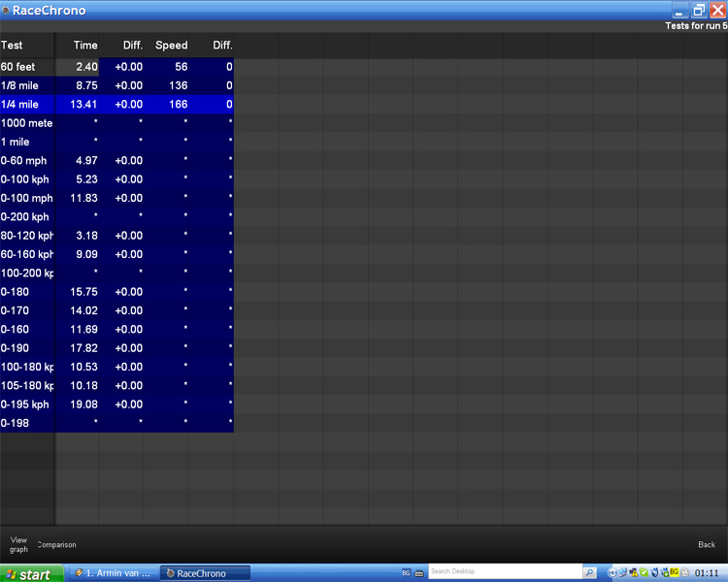The width and height of the screenshot is (728, 582).
Task: Click the RaceChrono taskbar button
Action: [203, 573]
